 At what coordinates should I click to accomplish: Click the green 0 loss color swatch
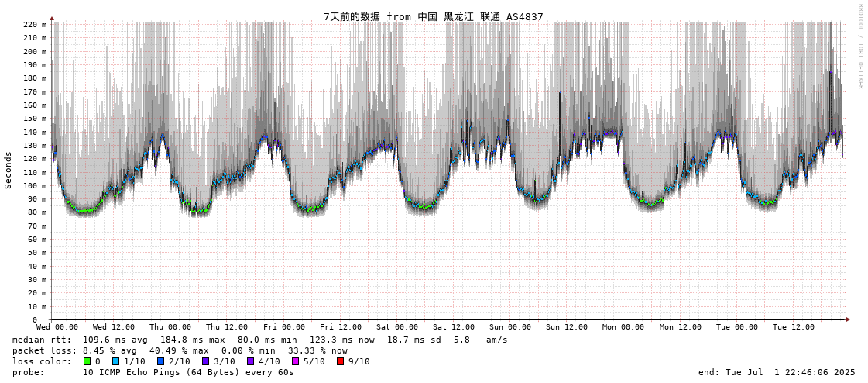pyautogui.click(x=87, y=361)
